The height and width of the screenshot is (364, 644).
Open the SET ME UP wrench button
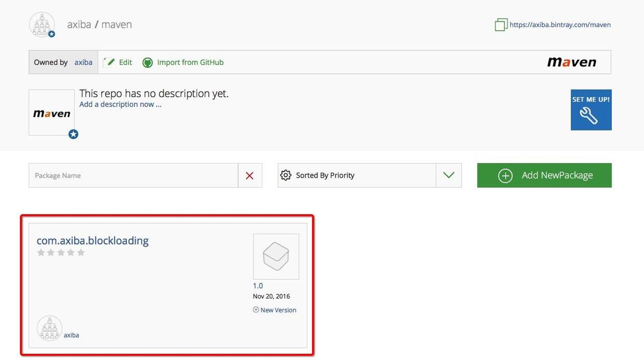[591, 110]
